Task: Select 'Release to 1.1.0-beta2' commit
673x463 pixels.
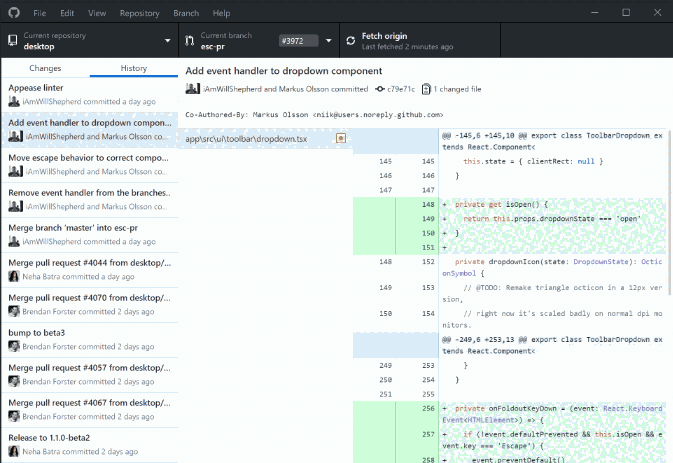Action: pos(89,445)
